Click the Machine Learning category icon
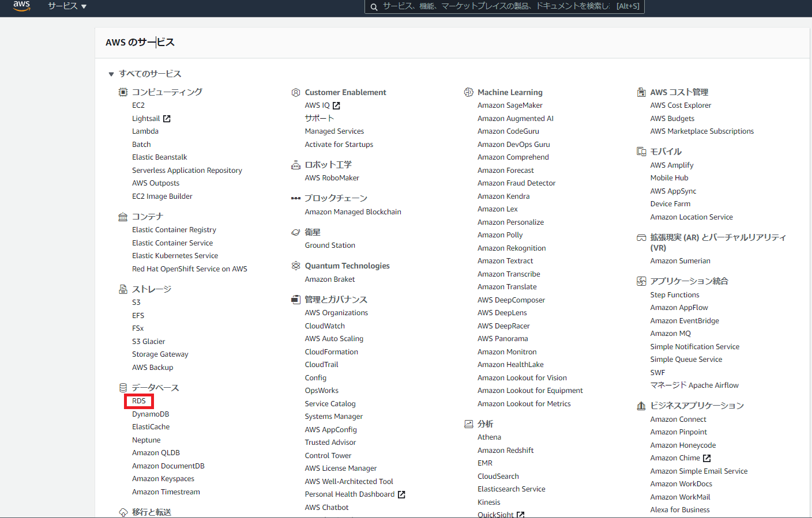 click(x=468, y=92)
